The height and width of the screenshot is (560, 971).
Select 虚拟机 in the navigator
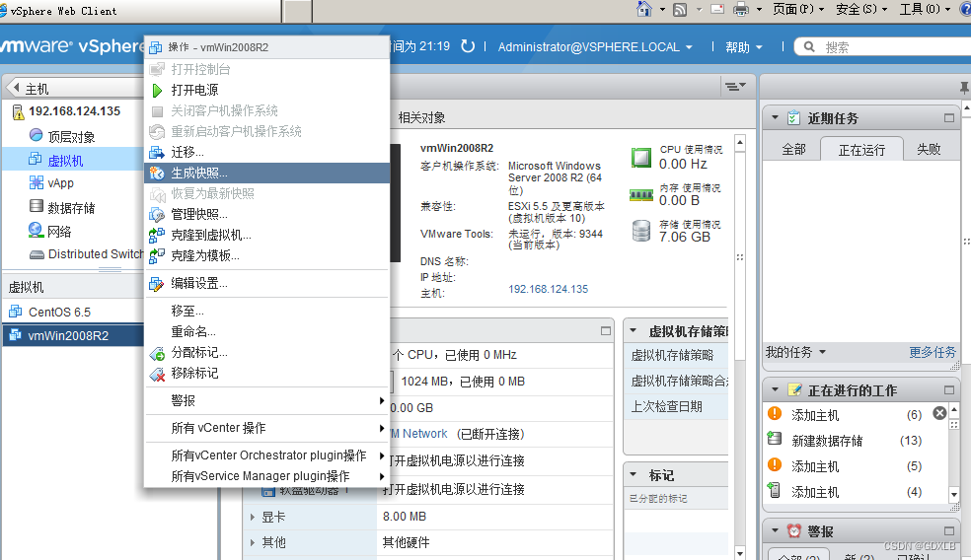click(73, 161)
